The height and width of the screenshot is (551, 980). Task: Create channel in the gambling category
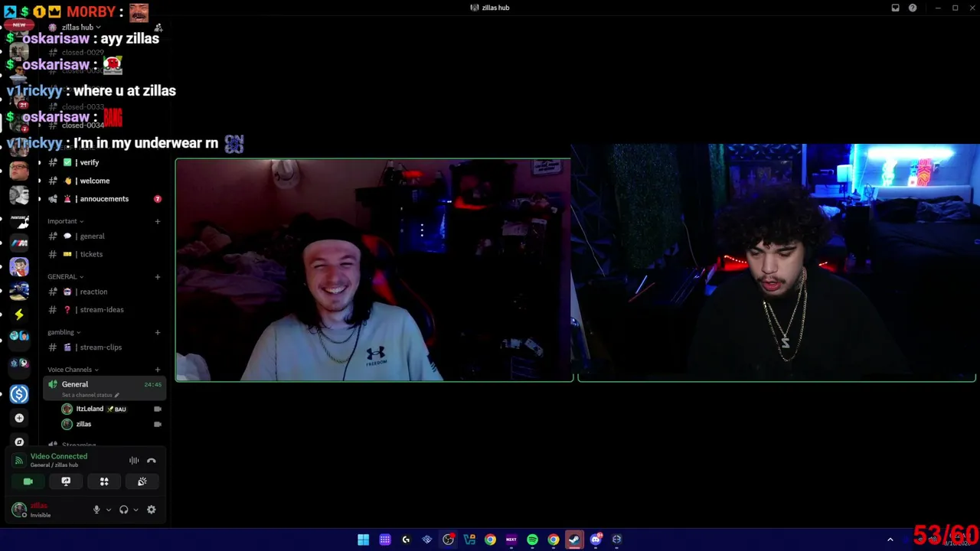click(158, 332)
